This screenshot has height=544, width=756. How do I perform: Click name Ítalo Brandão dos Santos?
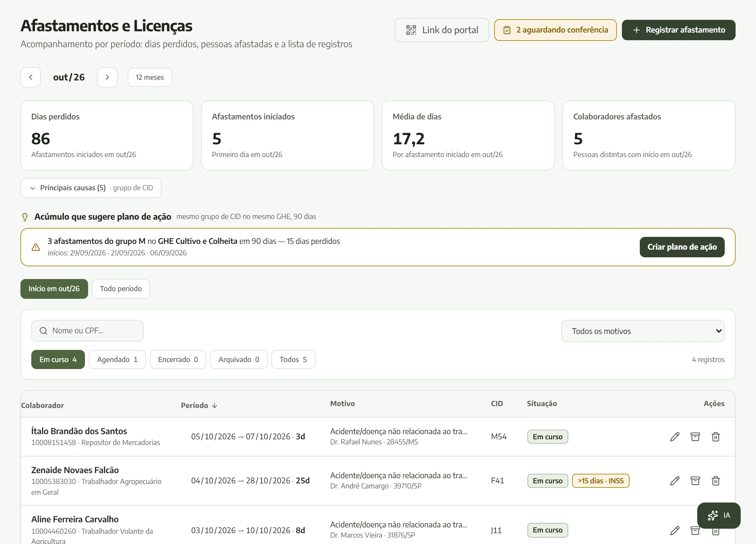pyautogui.click(x=79, y=431)
